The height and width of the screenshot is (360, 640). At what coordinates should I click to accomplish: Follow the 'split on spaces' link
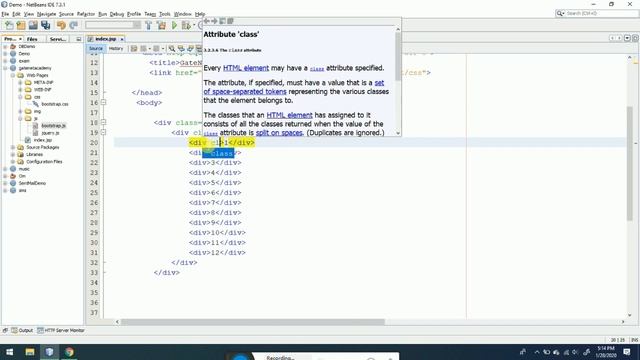point(279,133)
